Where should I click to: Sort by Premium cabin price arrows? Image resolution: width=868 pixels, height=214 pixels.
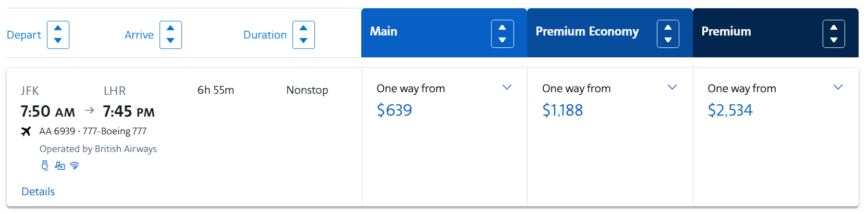tap(834, 34)
